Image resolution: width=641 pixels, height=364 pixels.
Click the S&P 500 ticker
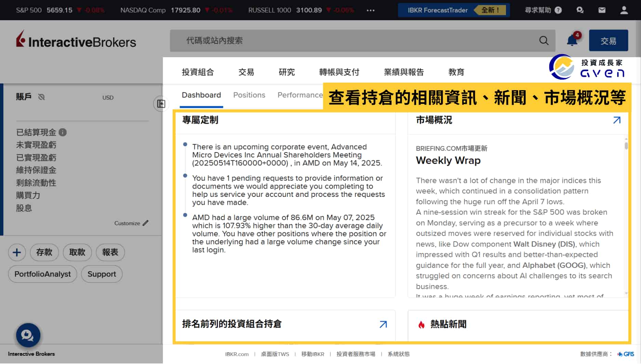60,10
